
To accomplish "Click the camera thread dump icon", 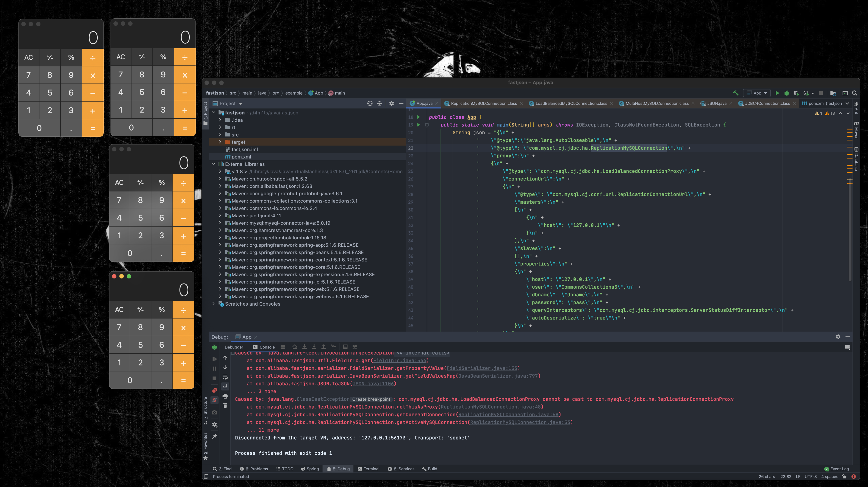I will tap(214, 412).
